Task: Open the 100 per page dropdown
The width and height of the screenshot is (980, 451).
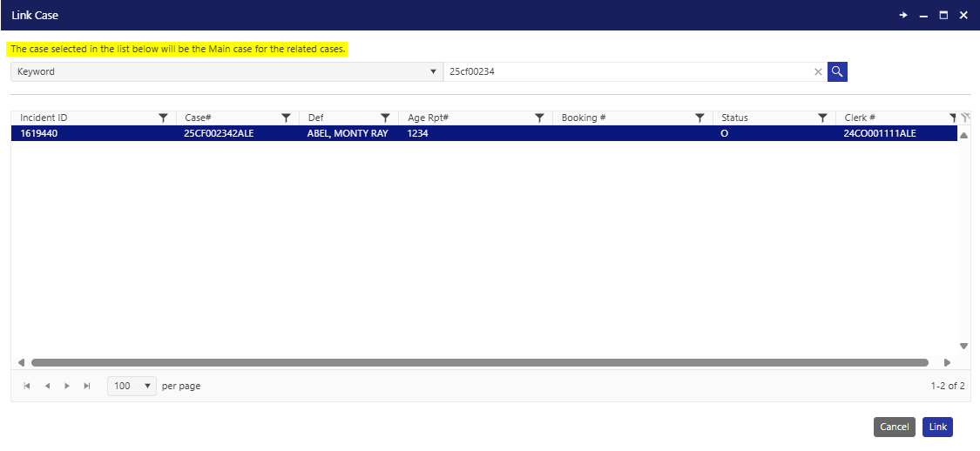Action: (132, 386)
